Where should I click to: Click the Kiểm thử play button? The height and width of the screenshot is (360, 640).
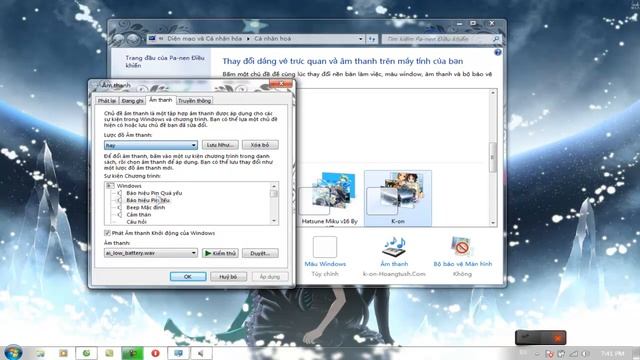220,253
